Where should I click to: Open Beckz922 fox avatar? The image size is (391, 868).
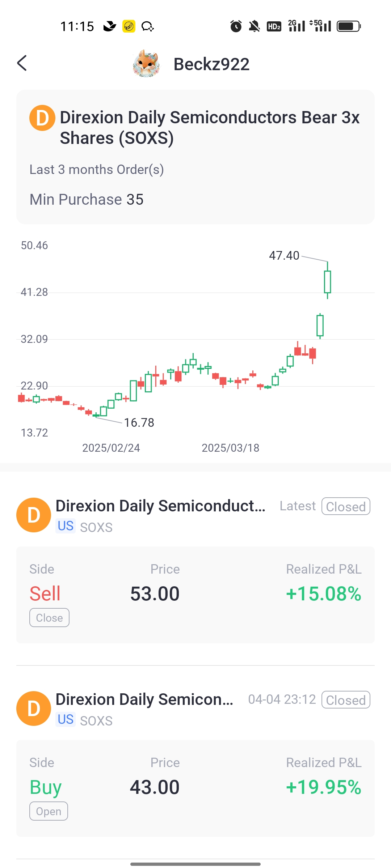click(x=146, y=64)
